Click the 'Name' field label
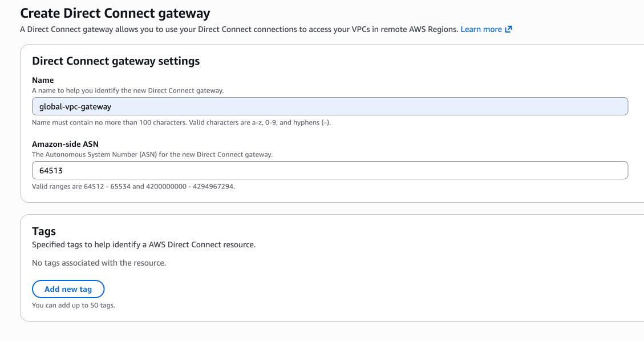 [x=43, y=80]
